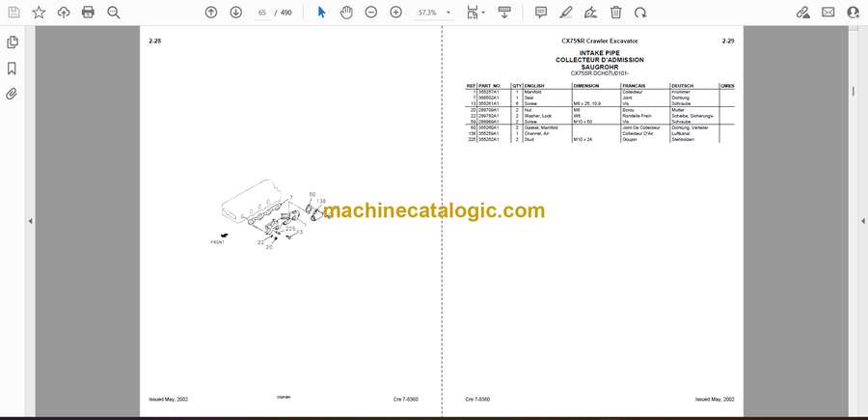868x420 pixels.
Task: Click the keyboard scrolling mode icon
Action: (504, 13)
